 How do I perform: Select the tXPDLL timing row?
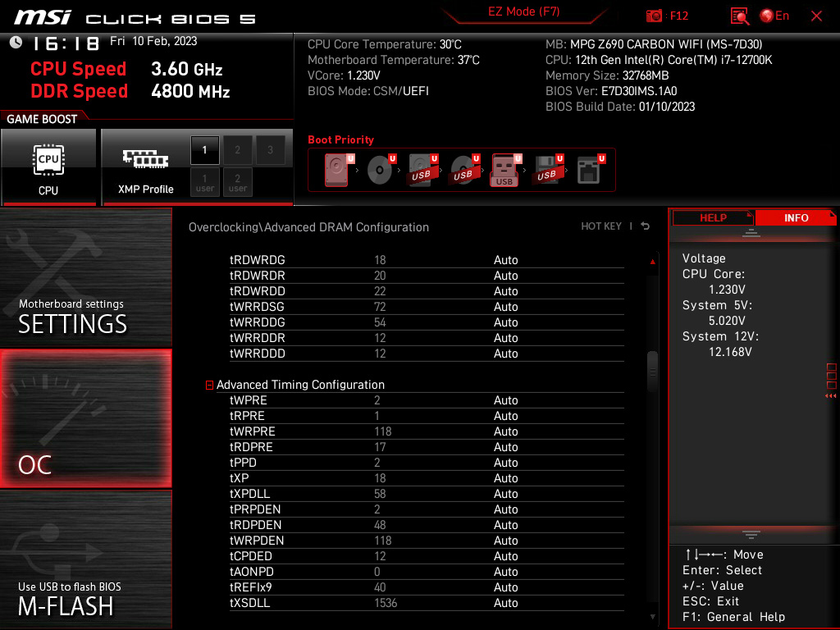coord(427,494)
